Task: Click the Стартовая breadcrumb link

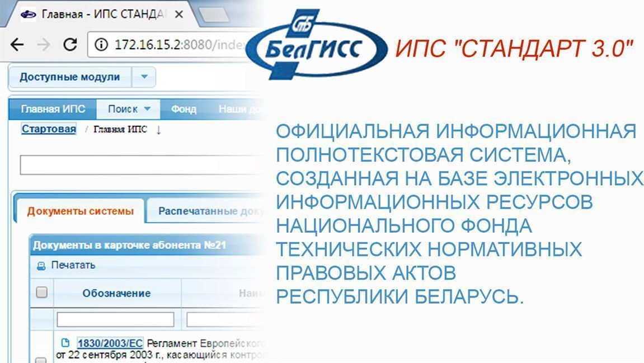Action: tap(49, 129)
